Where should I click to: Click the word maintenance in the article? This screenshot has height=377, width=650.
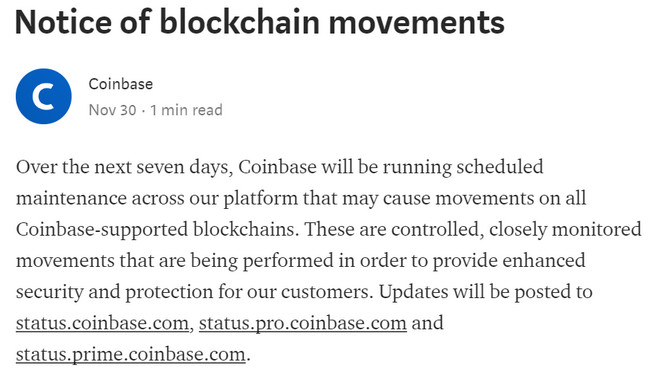71,198
